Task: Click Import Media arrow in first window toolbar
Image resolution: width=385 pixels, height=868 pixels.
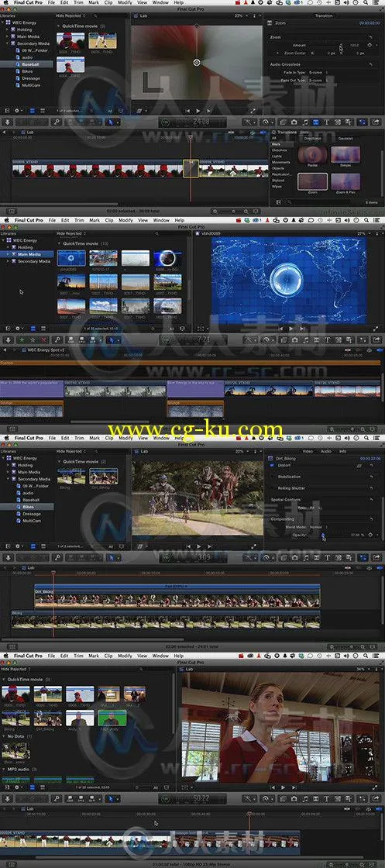Action: pos(7,122)
